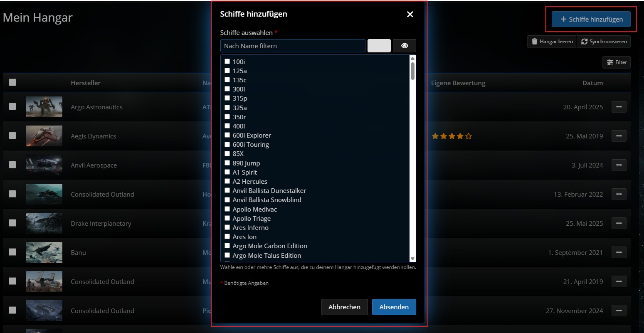Check the 600i Explorer checkbox
This screenshot has height=333, width=644.
pos(227,135)
